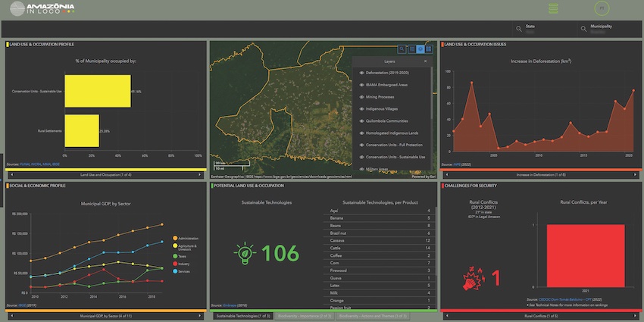The image size is (644, 322).
Task: Toggle visibility of Mining Processes layer
Action: click(x=361, y=97)
